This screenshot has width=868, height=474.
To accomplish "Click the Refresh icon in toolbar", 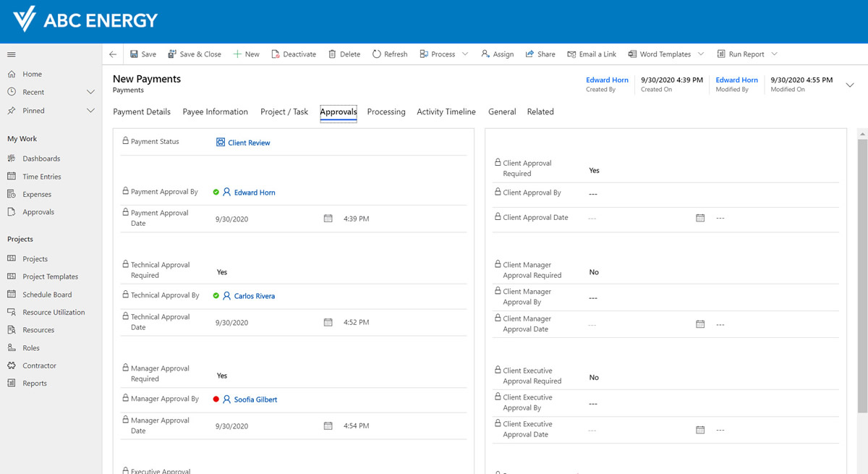I will [377, 54].
